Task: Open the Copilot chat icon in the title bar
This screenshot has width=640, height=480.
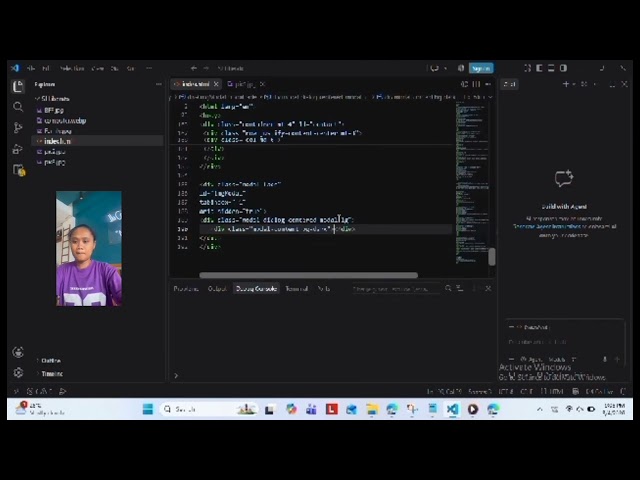Action: coord(434,68)
